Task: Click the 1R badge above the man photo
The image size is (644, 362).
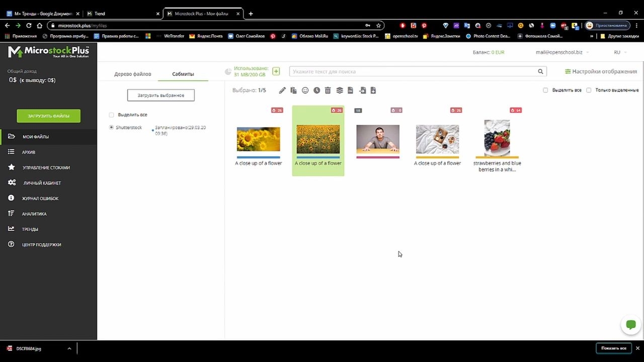Action: coord(358,110)
